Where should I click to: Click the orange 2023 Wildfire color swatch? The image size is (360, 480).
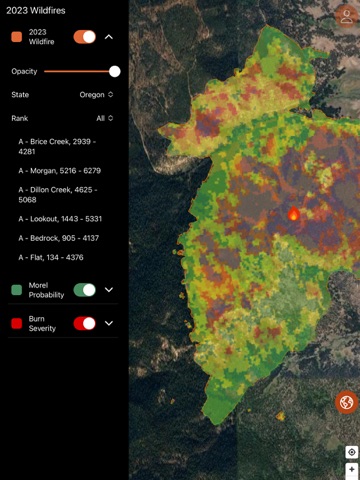coord(17,37)
